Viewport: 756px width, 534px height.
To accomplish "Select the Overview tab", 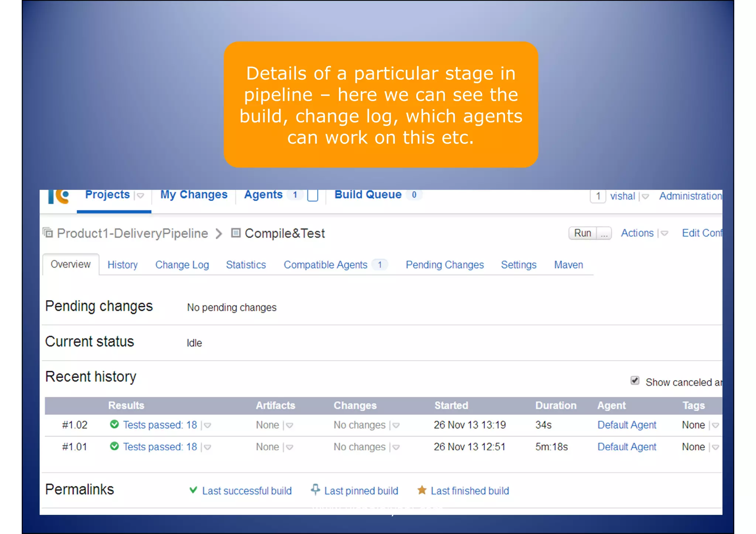I will coord(71,264).
